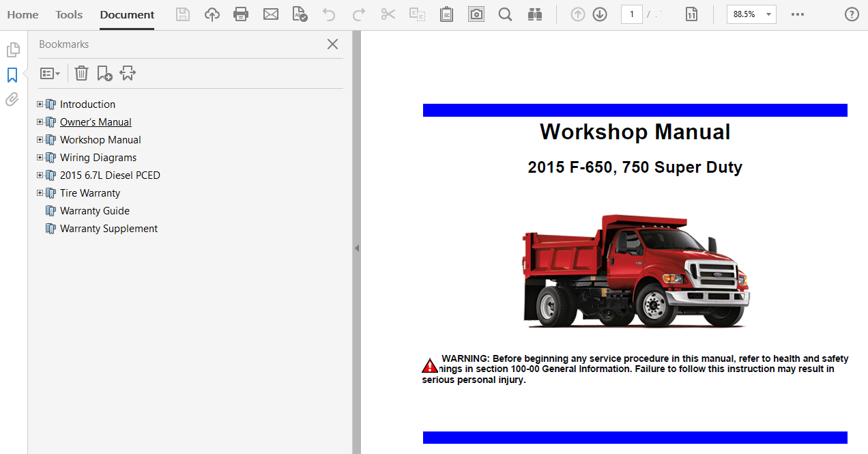
Task: Expand the Wiring Diagrams bookmark node
Action: tap(40, 158)
